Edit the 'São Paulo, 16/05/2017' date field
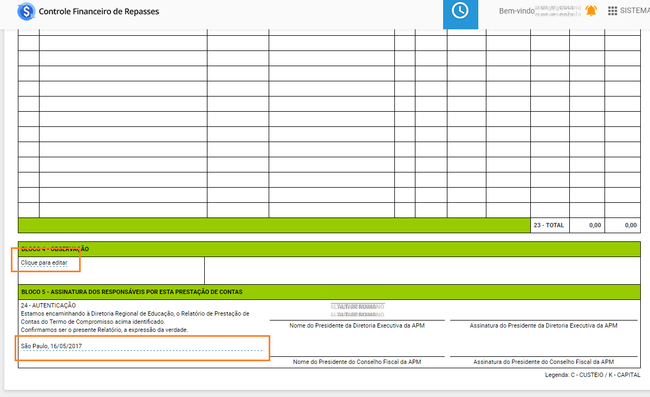 tap(143, 346)
